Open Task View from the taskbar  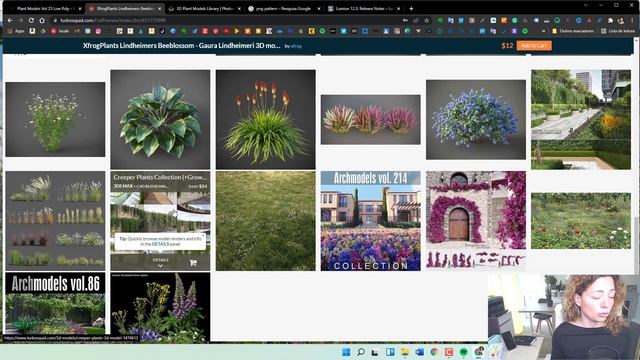pyautogui.click(x=375, y=352)
